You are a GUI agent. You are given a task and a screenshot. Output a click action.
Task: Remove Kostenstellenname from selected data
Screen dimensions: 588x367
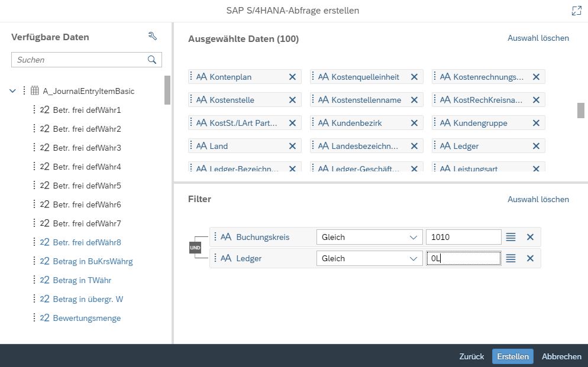[x=414, y=100]
